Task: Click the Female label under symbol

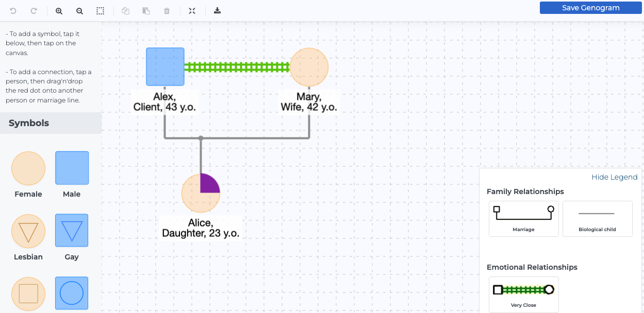Action: click(x=28, y=194)
